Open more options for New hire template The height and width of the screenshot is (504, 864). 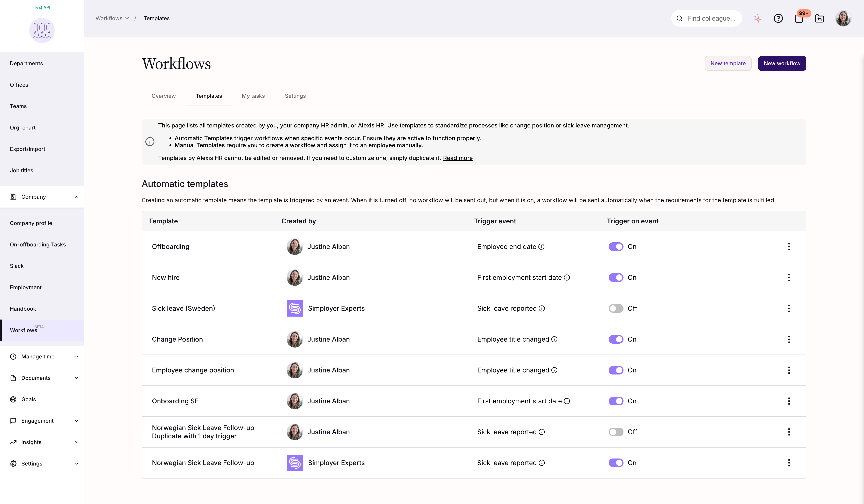click(789, 277)
